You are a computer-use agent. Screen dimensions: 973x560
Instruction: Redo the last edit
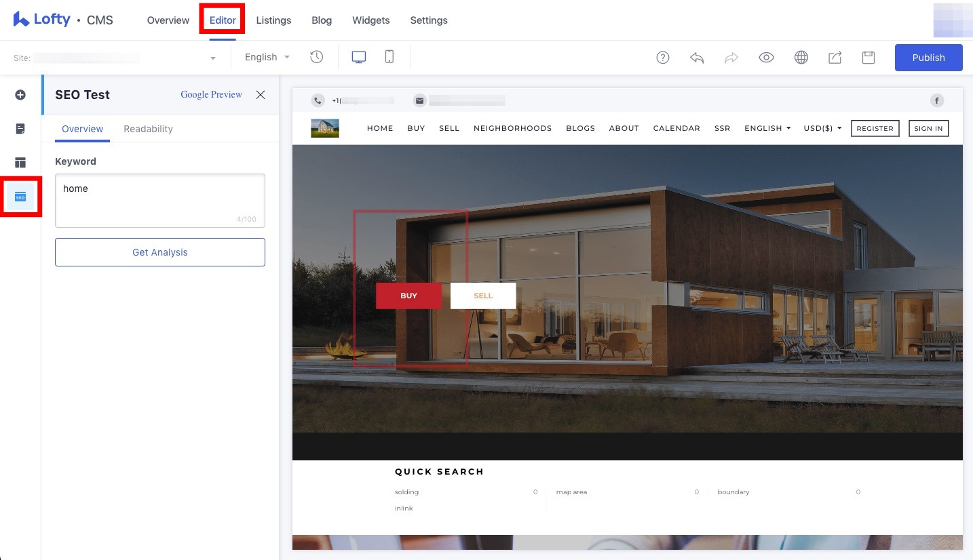pyautogui.click(x=731, y=58)
